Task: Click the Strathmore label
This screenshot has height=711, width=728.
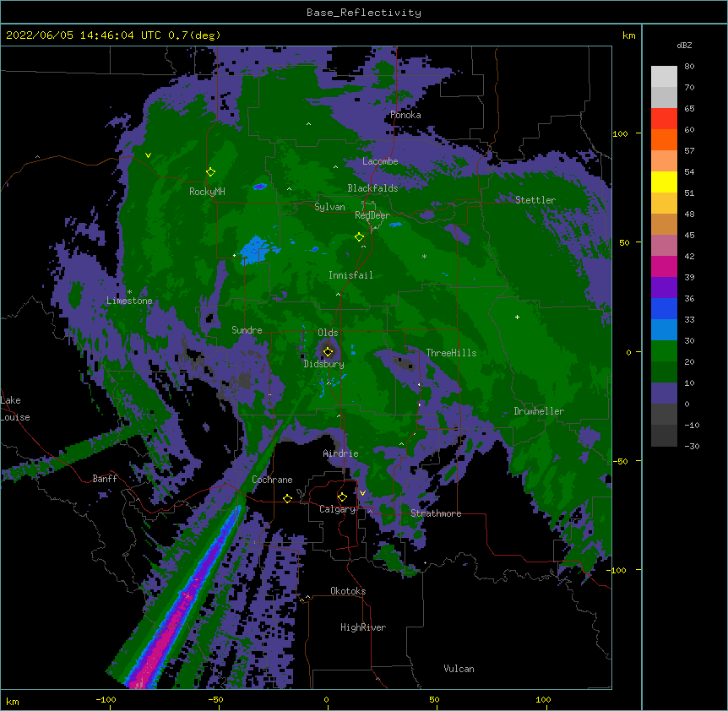Action: [436, 513]
